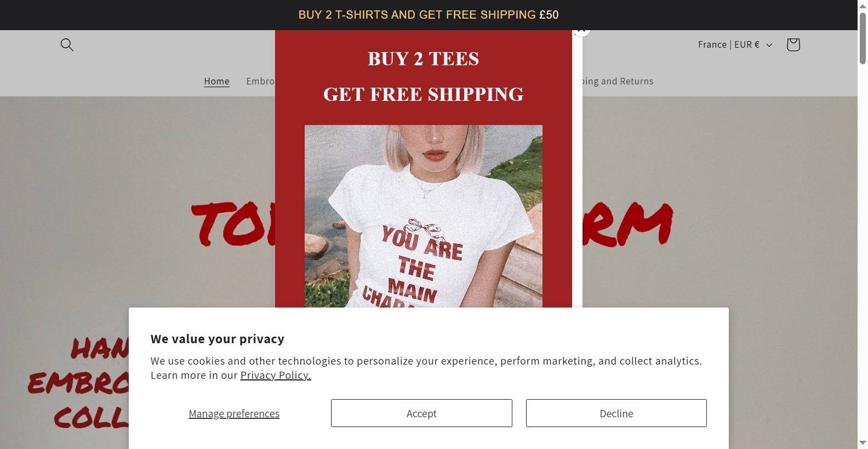
Task: Click scrollbar down arrow
Action: point(863,442)
